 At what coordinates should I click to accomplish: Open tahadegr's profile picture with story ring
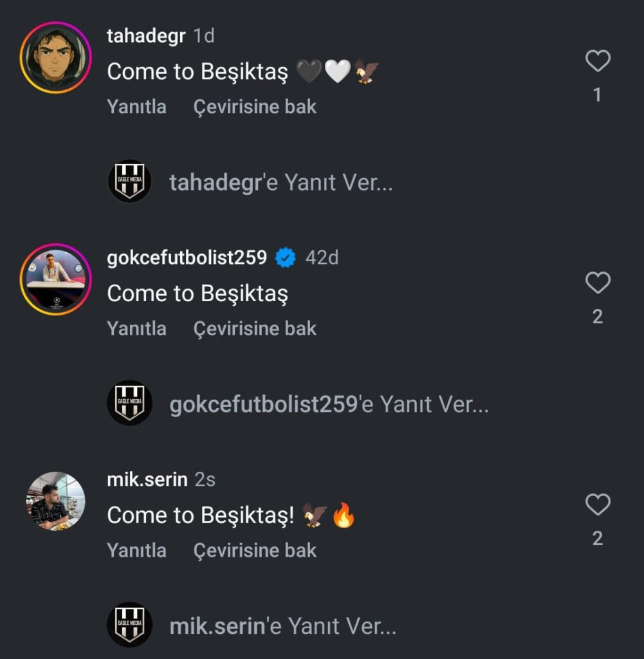pyautogui.click(x=55, y=57)
